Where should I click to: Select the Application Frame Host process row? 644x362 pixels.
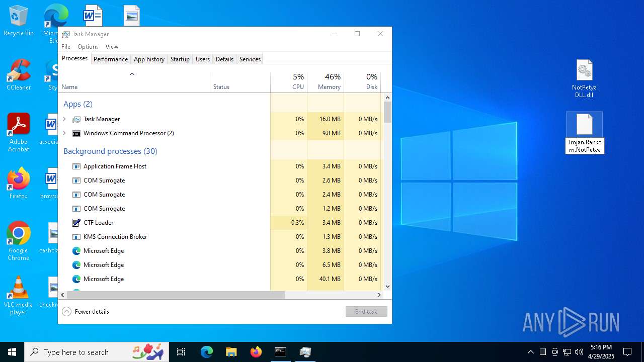(220, 166)
